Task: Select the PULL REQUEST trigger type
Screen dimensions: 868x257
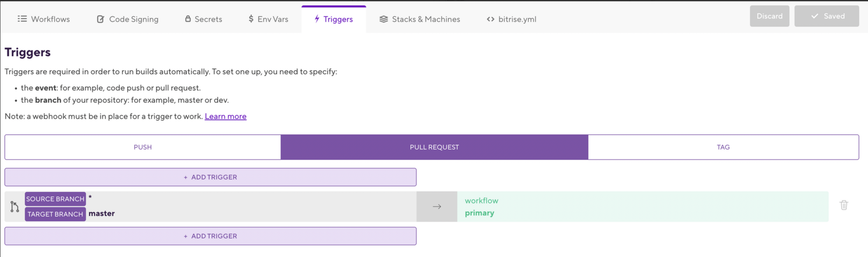Action: click(x=434, y=147)
